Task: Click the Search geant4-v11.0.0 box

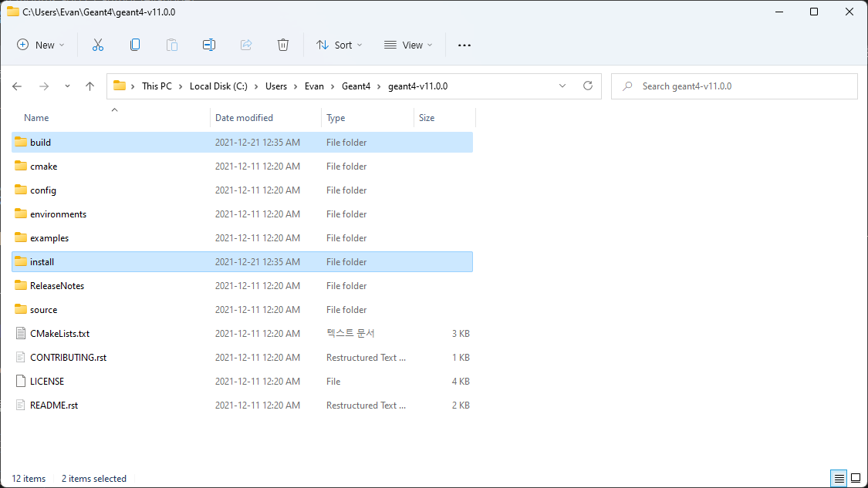Action: [734, 86]
